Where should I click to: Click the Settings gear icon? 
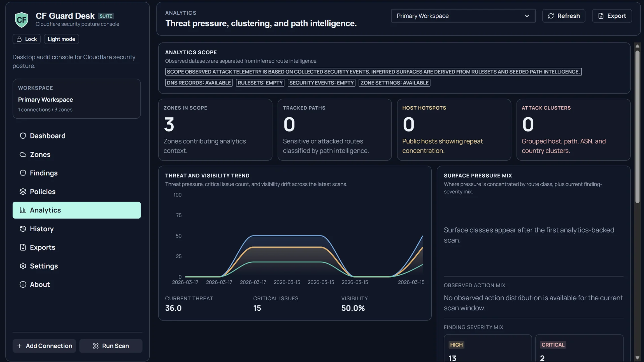click(x=23, y=266)
